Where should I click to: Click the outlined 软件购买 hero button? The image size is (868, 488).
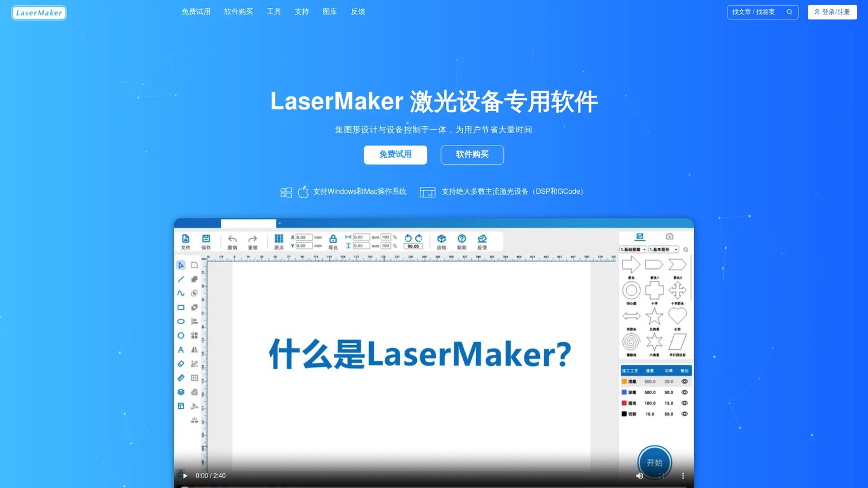click(472, 155)
